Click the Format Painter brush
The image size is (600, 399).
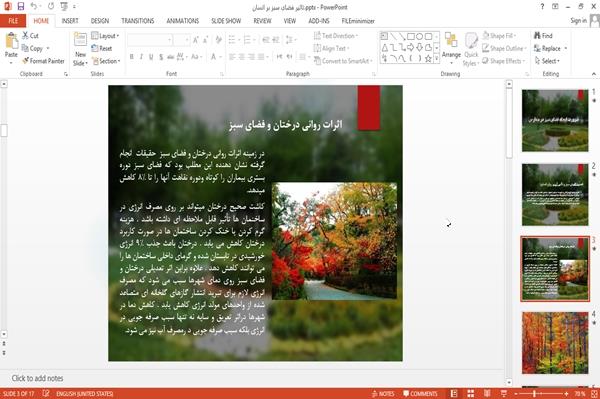43,61
